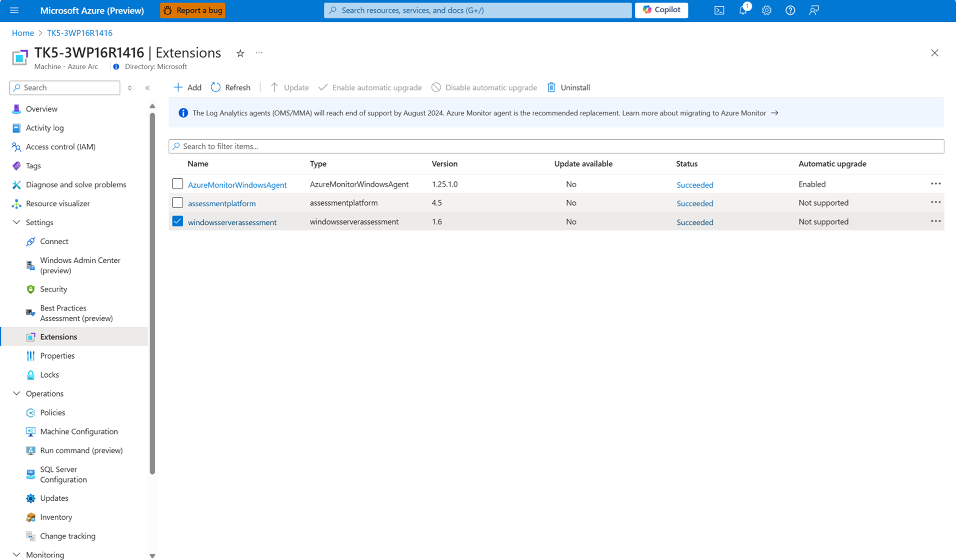The height and width of the screenshot is (560, 956).
Task: Click the Home breadcrumb link
Action: (23, 33)
